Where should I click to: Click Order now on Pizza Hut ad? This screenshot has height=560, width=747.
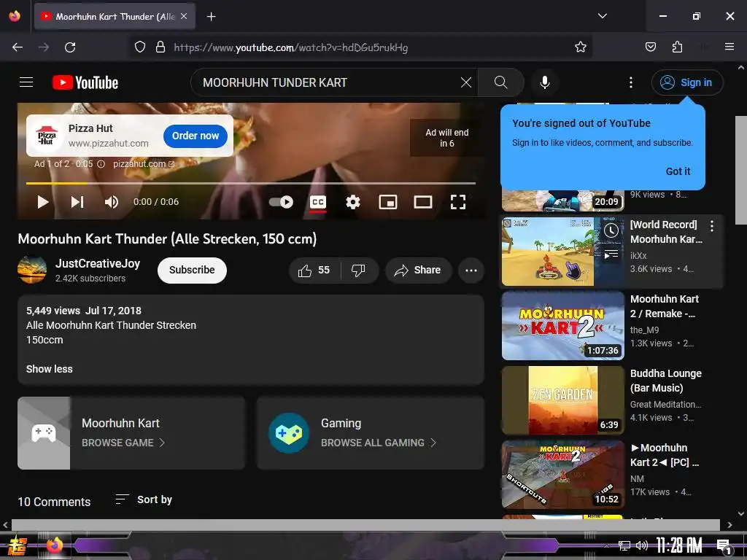coord(196,136)
